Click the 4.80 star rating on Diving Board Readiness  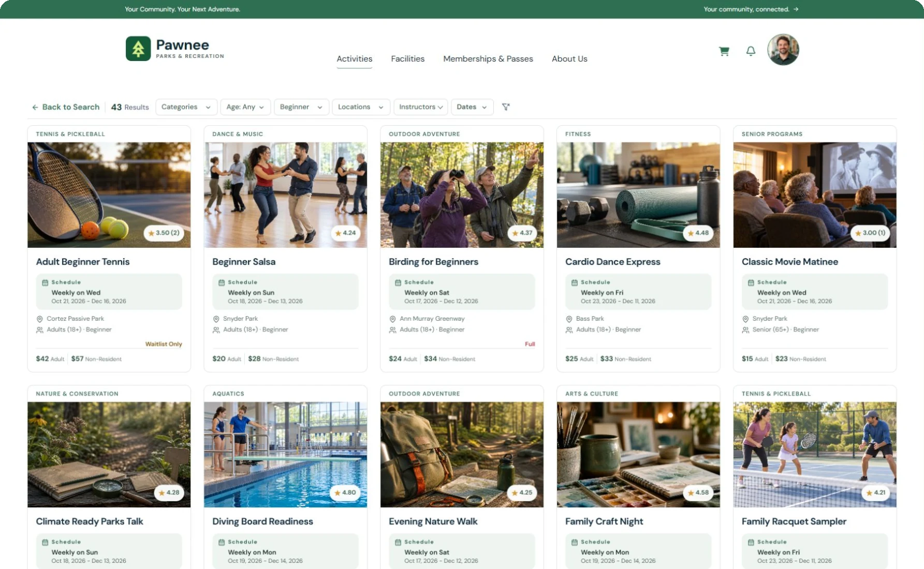coord(345,492)
